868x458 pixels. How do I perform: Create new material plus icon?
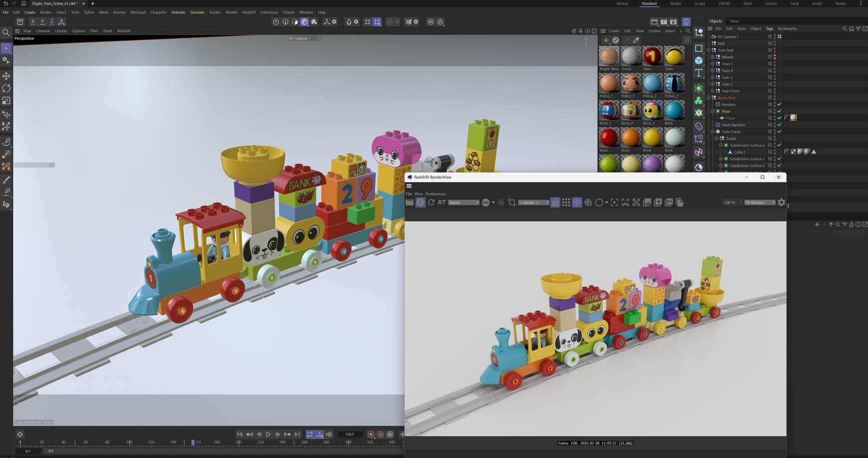(x=606, y=40)
